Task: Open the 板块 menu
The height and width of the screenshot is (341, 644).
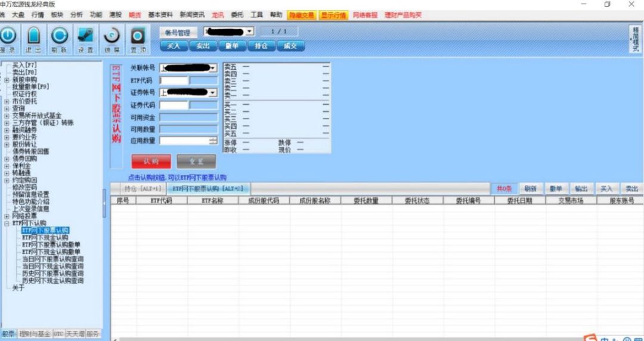Action: (57, 15)
